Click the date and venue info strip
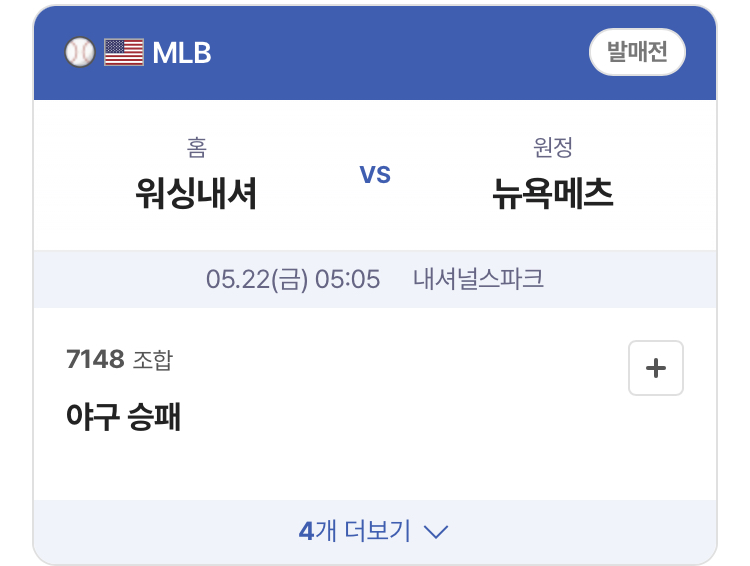This screenshot has height=566, width=750. click(x=375, y=279)
